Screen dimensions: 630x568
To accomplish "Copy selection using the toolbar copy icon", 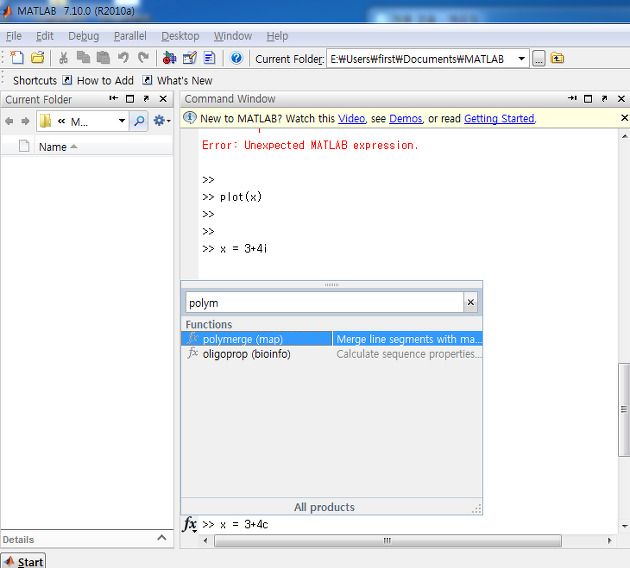I will [83, 58].
